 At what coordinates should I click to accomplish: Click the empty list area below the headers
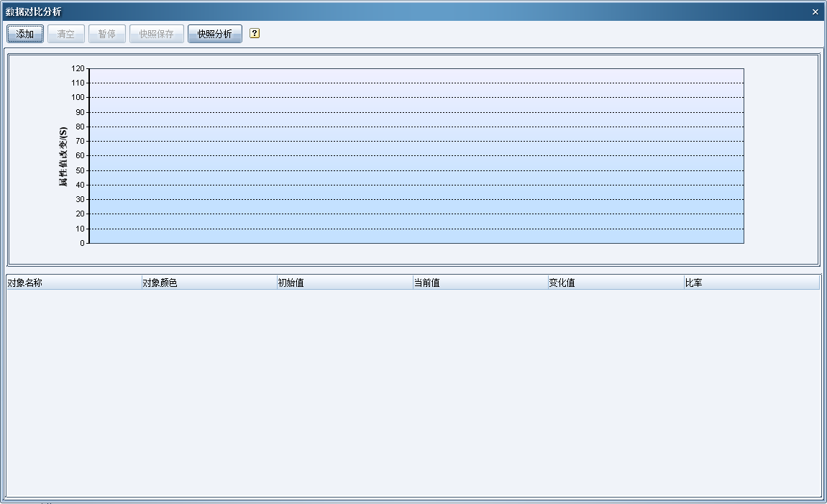coord(413,392)
